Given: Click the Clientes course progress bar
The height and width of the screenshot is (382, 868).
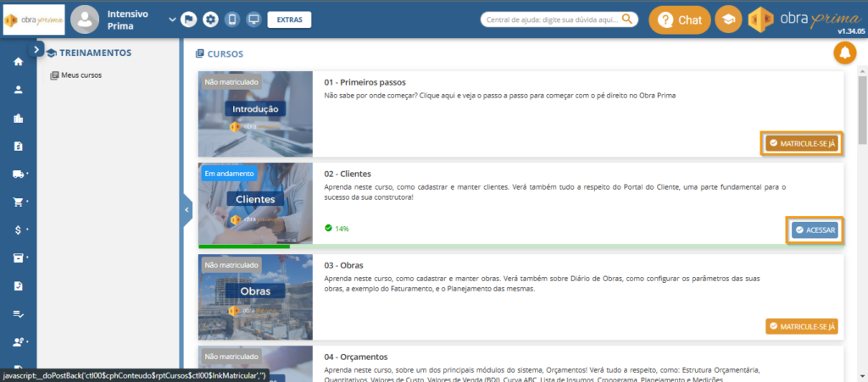Looking at the screenshot, I should 521,246.
